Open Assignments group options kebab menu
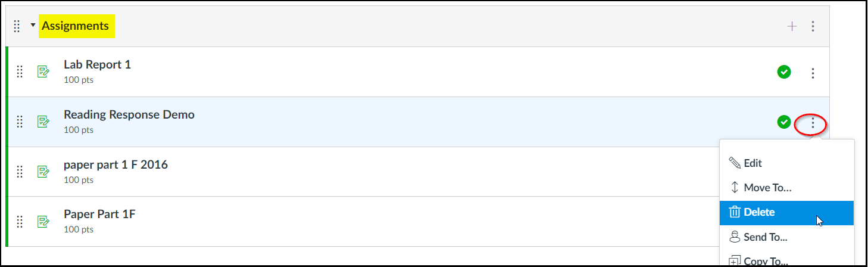The width and height of the screenshot is (868, 267). tap(813, 26)
